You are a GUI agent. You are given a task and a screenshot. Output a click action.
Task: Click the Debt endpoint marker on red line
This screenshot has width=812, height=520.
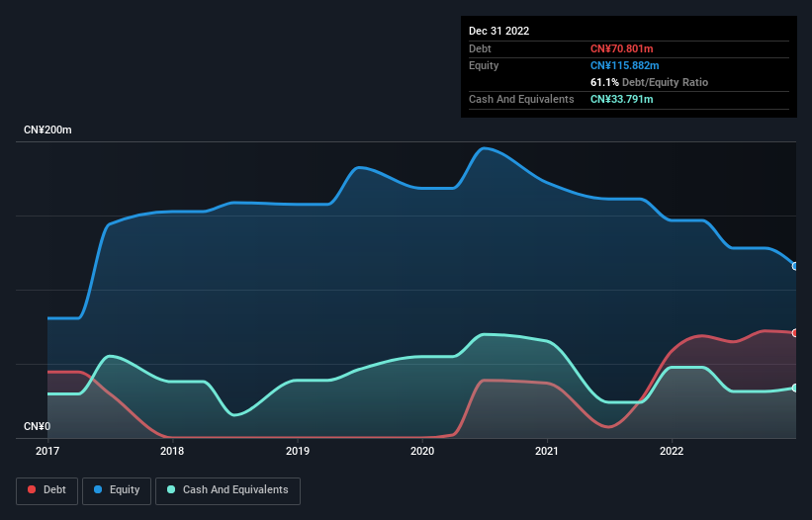[x=795, y=333]
